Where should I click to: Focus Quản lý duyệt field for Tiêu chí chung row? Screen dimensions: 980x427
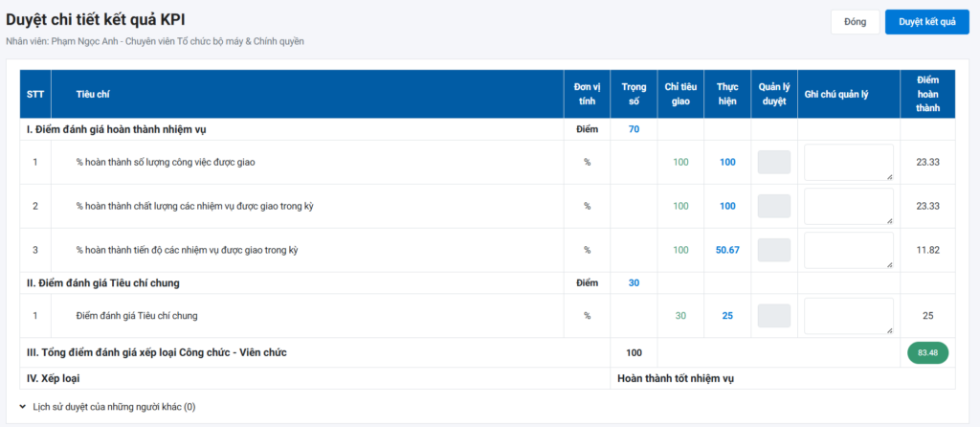773,316
